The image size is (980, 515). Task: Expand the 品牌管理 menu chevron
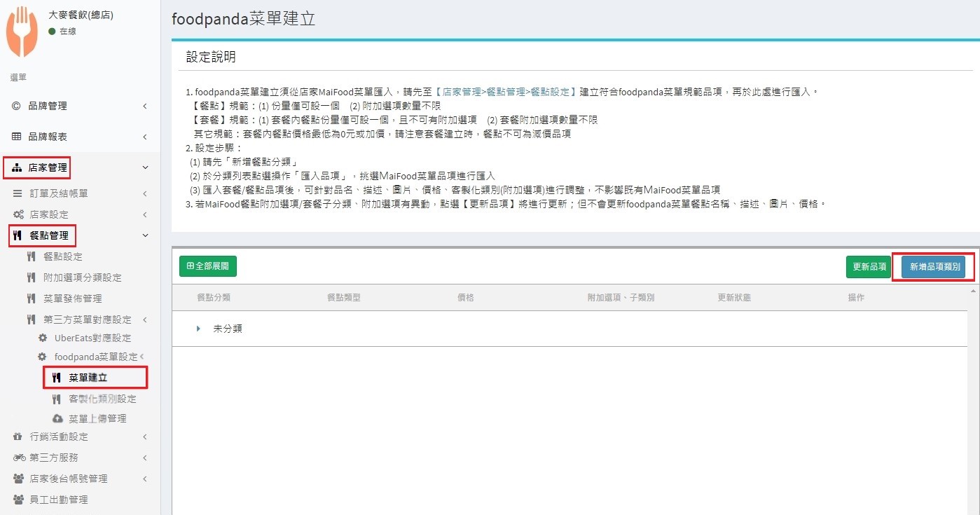pos(145,106)
